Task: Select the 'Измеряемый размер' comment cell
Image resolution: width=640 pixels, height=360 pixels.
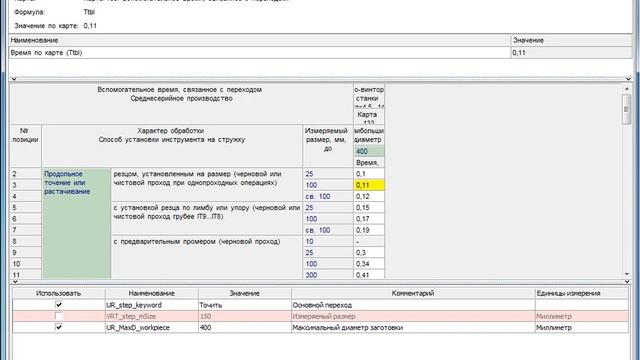Action: 413,316
